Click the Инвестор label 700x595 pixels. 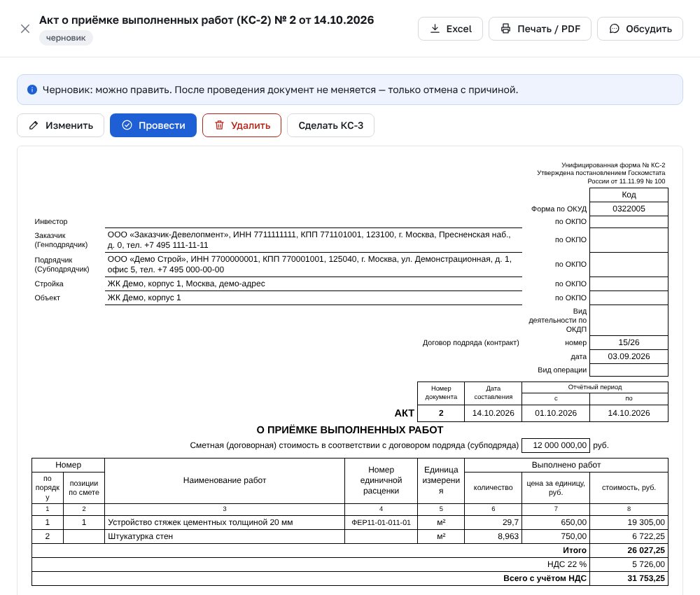tap(51, 221)
